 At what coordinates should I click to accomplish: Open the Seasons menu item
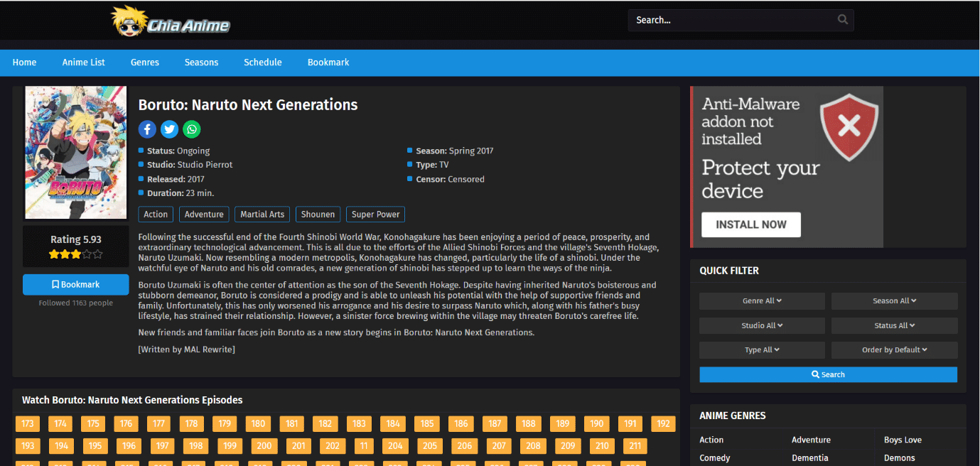pyautogui.click(x=201, y=63)
